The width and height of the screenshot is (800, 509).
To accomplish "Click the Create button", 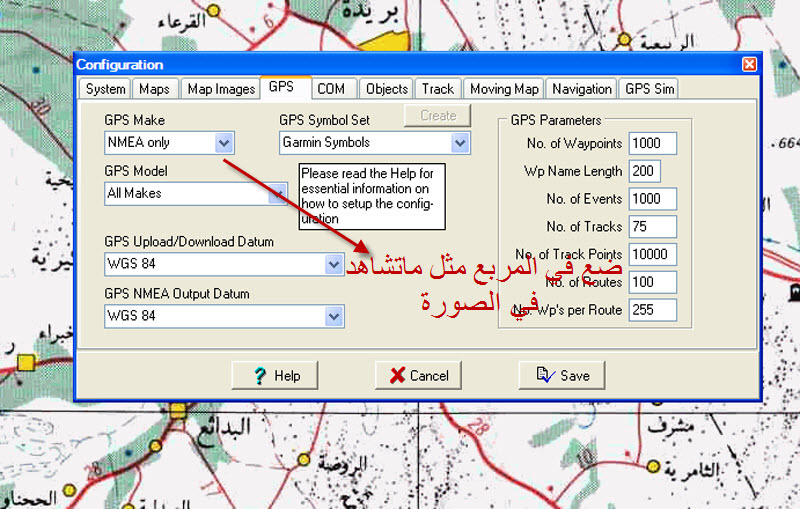I will coord(437,116).
